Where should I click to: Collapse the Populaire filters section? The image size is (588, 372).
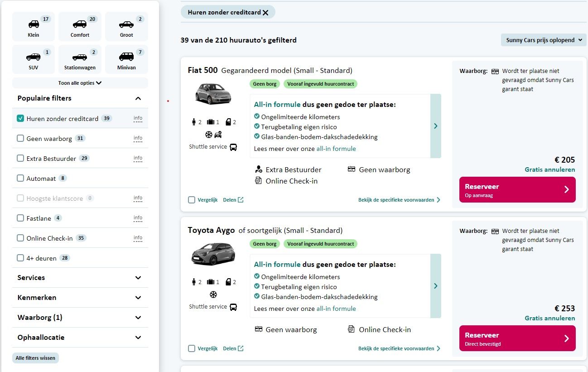80,98
